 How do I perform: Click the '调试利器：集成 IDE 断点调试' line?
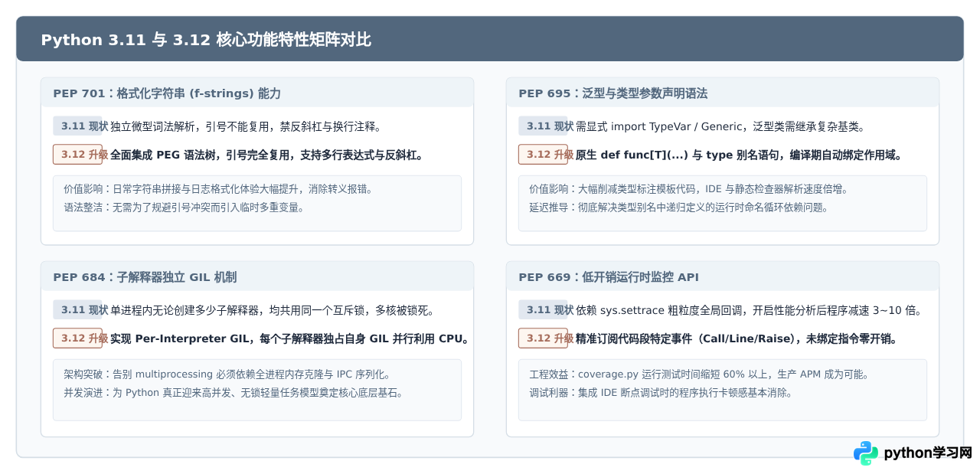[661, 393]
